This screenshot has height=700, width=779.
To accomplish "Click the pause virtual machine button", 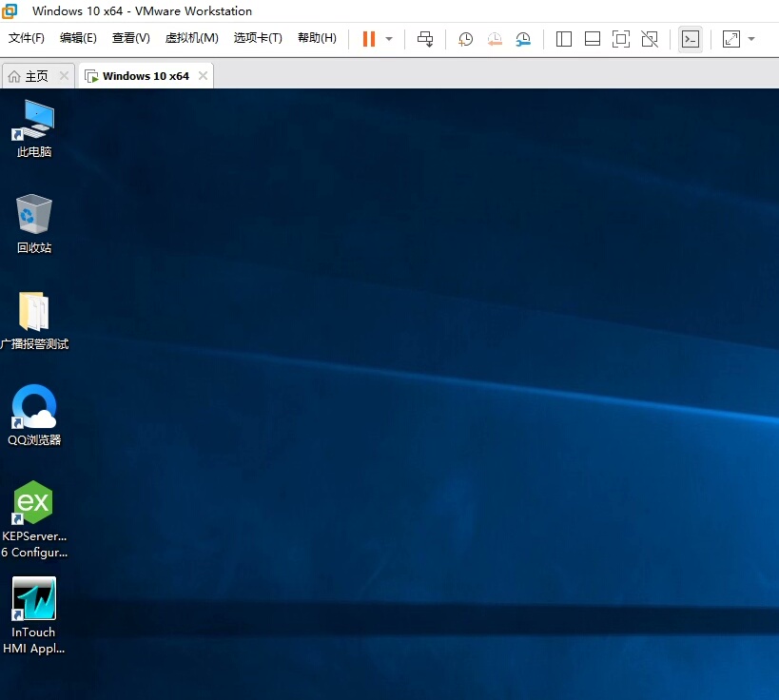I will [369, 39].
